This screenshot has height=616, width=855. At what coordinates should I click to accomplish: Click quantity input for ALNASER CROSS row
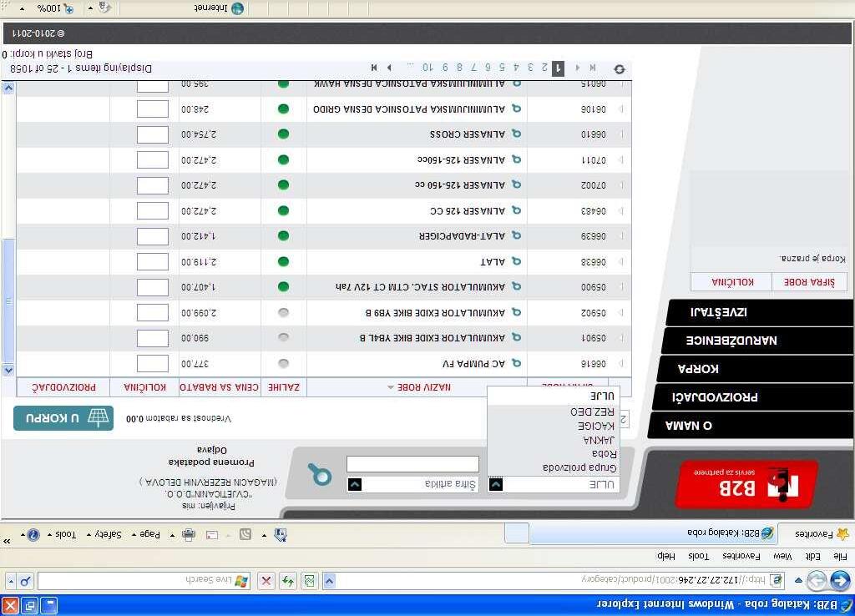153,134
